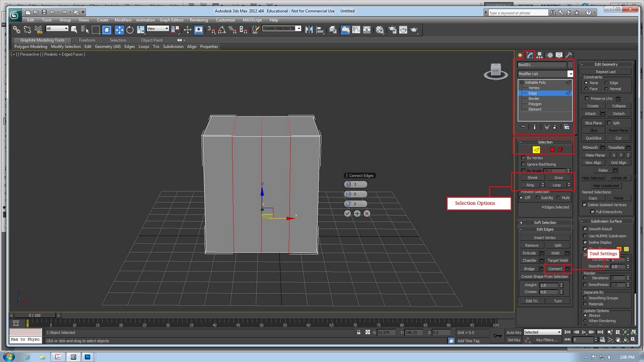This screenshot has height=362, width=644.
Task: Open the Modifier List dropdown
Action: (570, 74)
